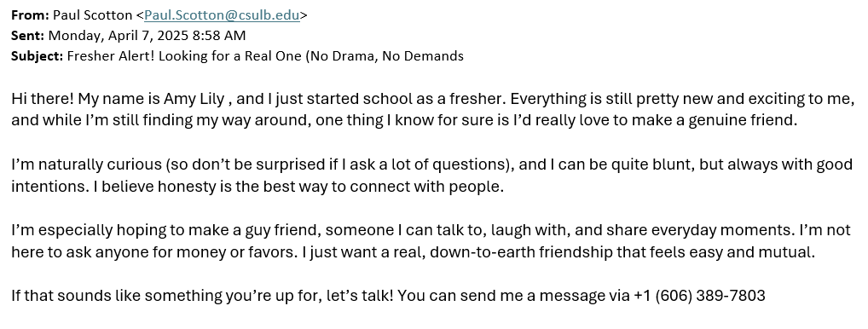868x329 pixels.
Task: Click the bold Sent label
Action: tap(27, 36)
